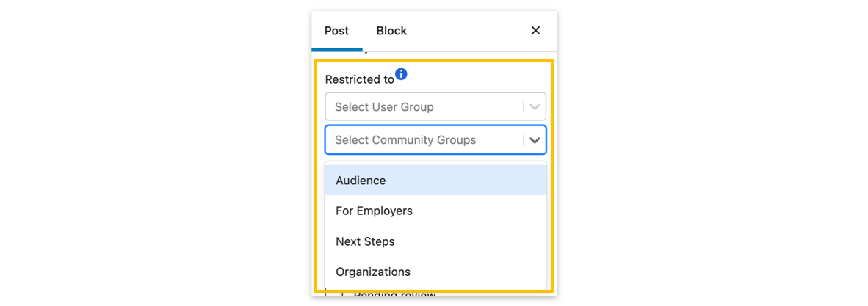The height and width of the screenshot is (306, 868).
Task: Expand the Select User Group chevron
Action: click(535, 107)
